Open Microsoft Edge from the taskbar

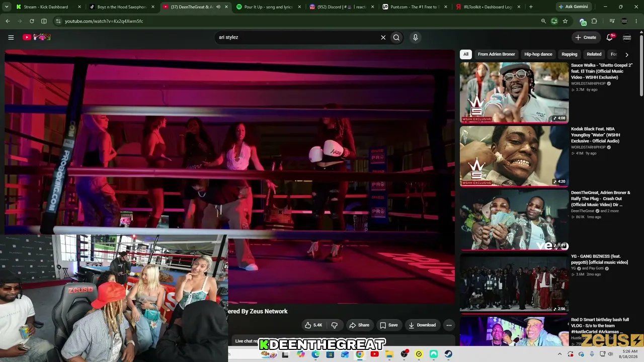pos(315,354)
